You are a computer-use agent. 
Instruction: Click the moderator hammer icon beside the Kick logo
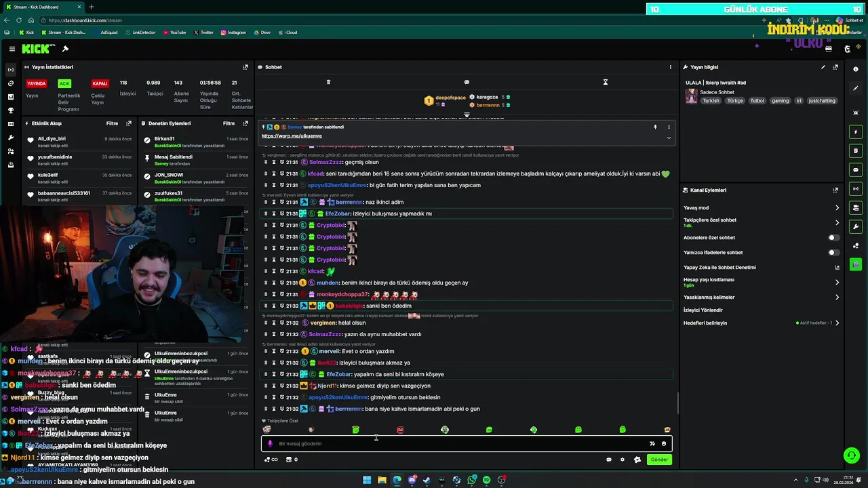[x=65, y=49]
